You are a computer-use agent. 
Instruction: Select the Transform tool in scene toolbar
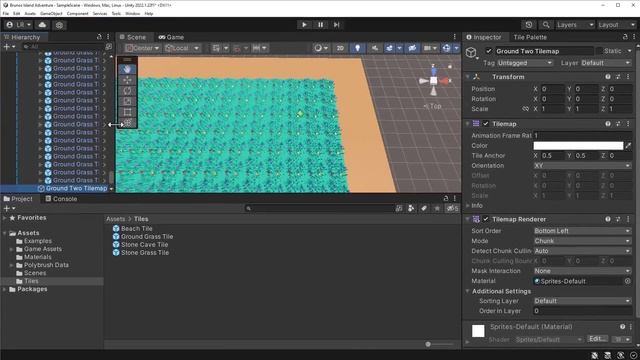[x=127, y=122]
